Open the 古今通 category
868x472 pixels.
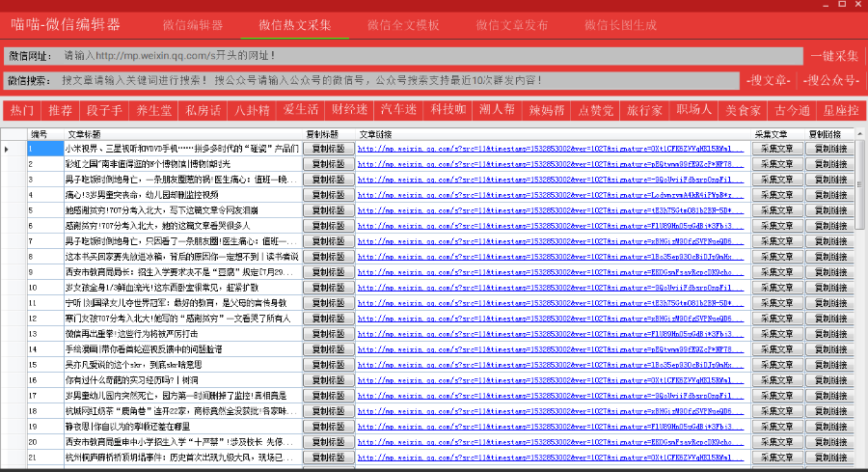tap(792, 110)
